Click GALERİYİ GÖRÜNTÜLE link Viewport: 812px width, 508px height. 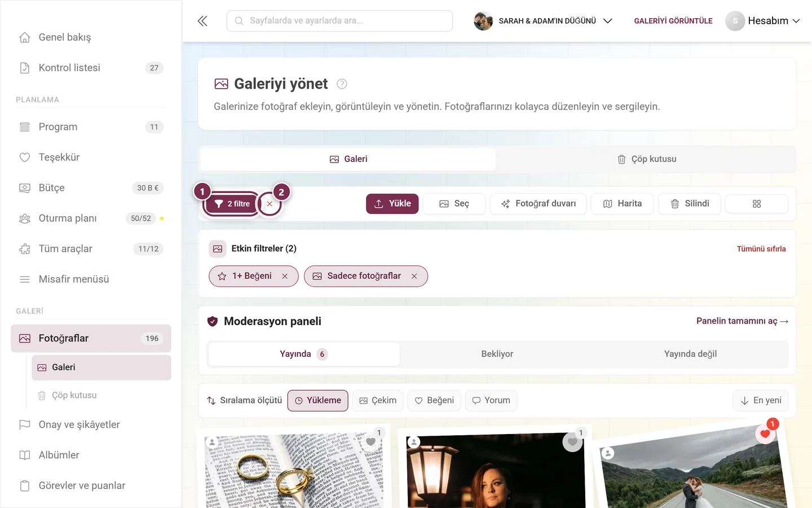[673, 21]
